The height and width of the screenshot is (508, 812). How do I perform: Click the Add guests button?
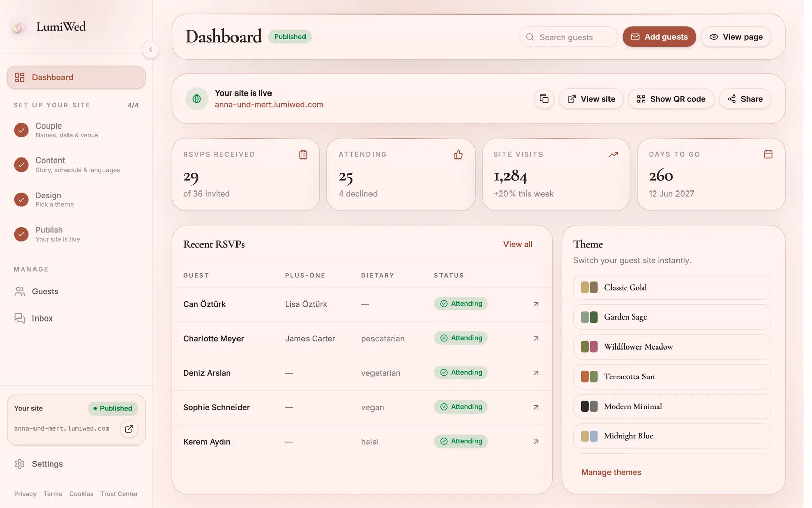(x=659, y=37)
